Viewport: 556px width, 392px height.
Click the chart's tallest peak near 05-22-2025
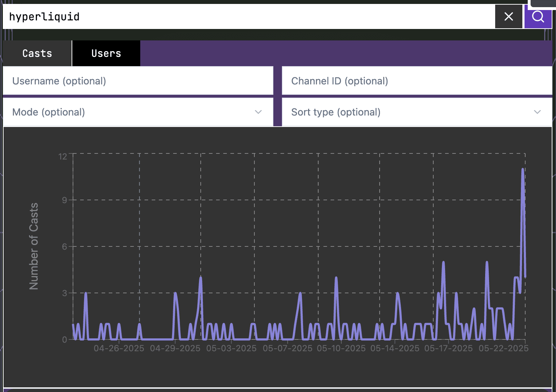point(523,170)
